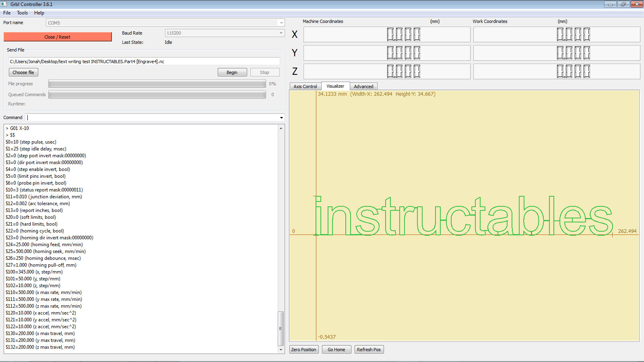The height and width of the screenshot is (362, 644).
Task: Click the Zero Position button
Action: click(x=304, y=350)
